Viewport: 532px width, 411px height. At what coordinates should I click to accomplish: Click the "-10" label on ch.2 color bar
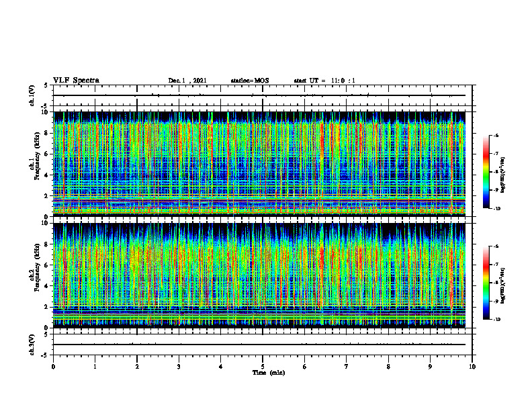[x=496, y=320]
